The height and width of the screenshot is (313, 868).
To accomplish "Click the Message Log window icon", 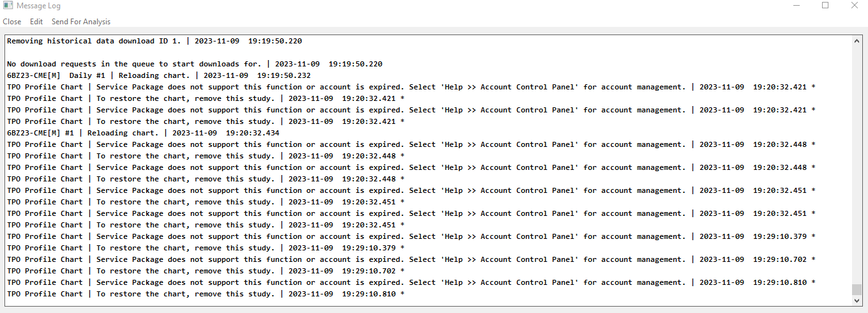I will point(8,6).
